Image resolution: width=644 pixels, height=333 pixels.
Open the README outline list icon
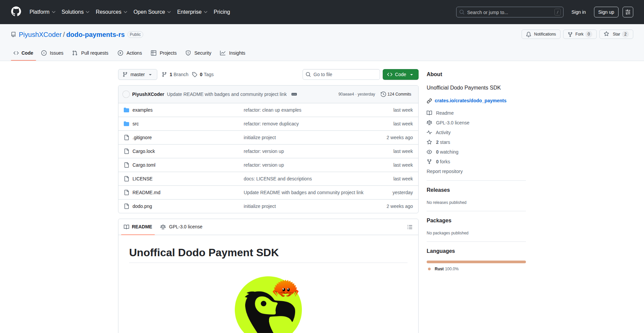click(410, 227)
